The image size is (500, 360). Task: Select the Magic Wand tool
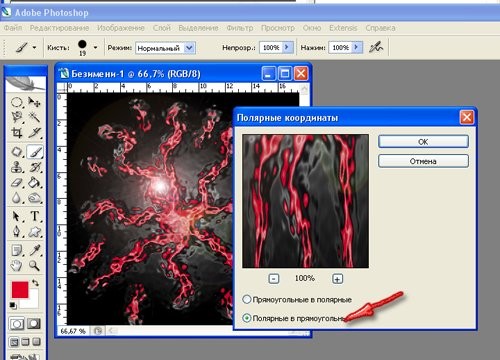[x=34, y=117]
